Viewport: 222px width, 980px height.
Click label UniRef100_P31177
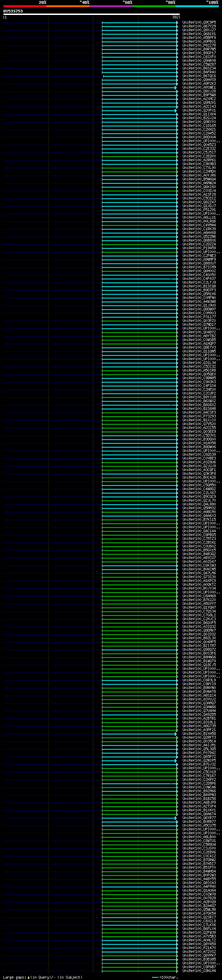pyautogui.click(x=199, y=317)
